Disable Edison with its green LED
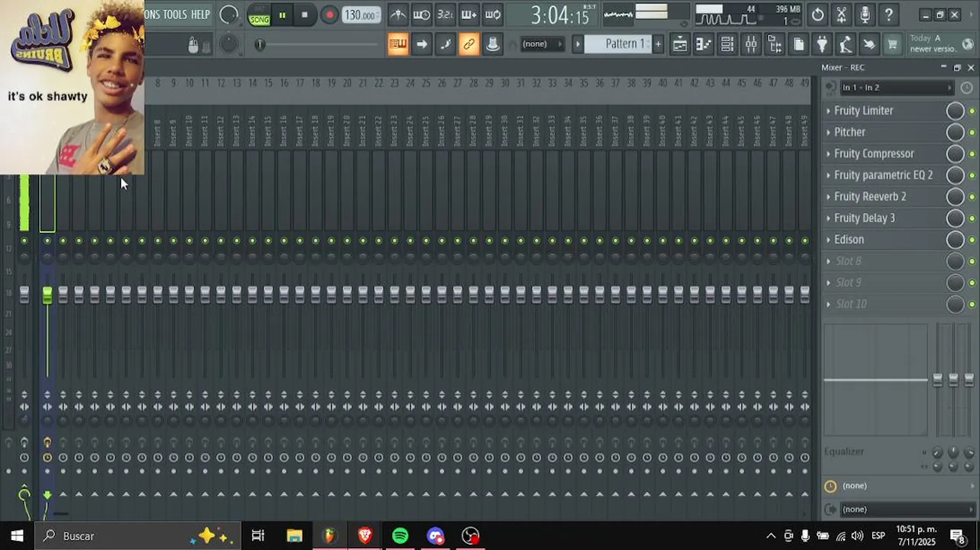Image resolution: width=980 pixels, height=550 pixels. 972,240
